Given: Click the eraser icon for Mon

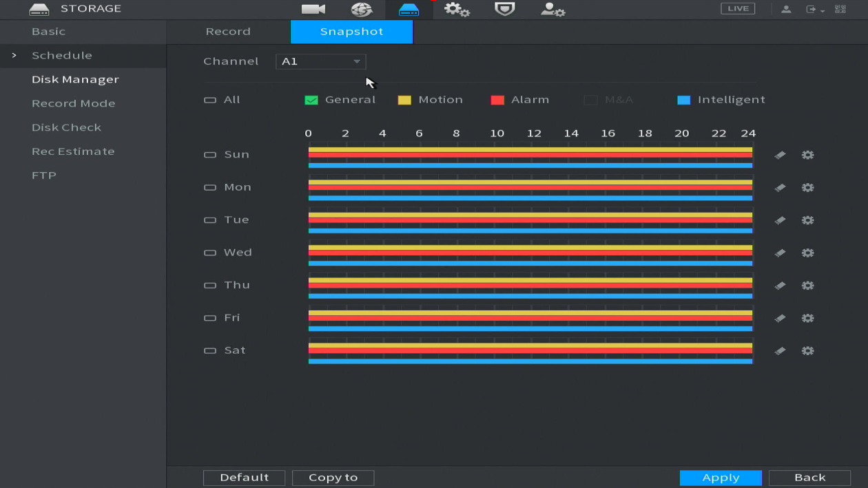Looking at the screenshot, I should [780, 187].
